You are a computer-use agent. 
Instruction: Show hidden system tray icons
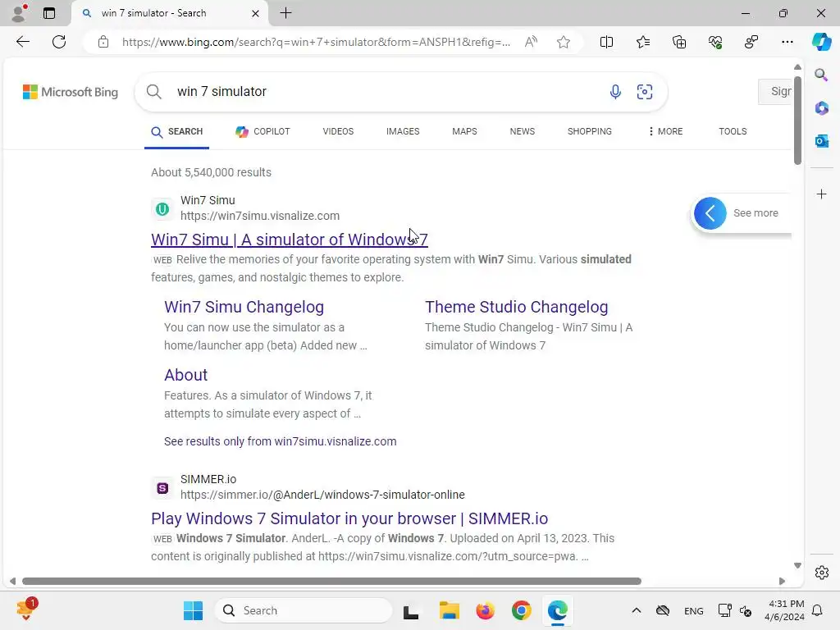[x=636, y=610]
